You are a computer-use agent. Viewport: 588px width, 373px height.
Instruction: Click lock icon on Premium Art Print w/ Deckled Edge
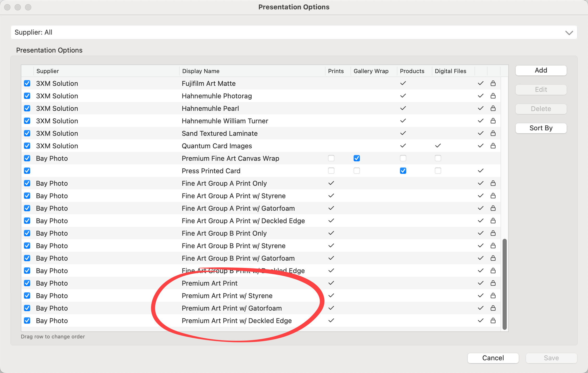[493, 320]
